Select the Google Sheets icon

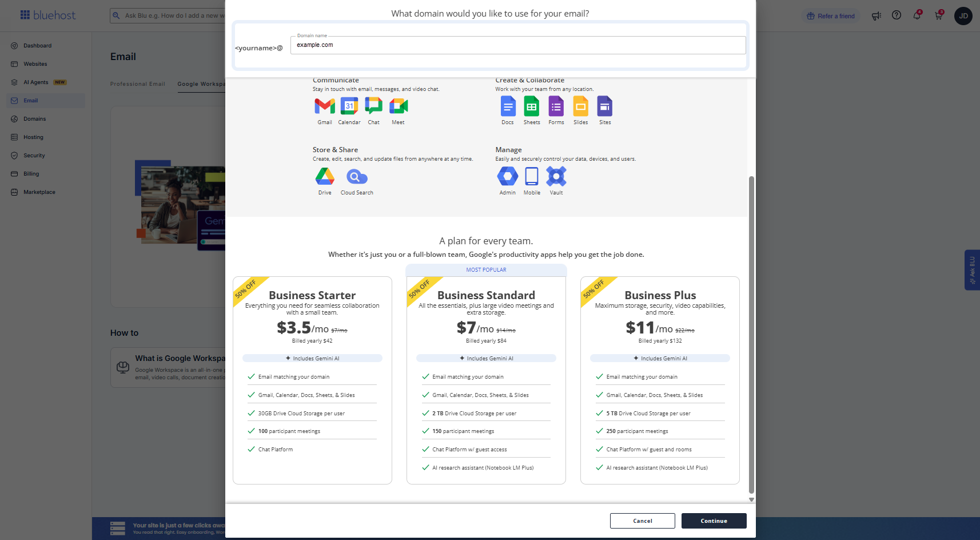tap(532, 106)
